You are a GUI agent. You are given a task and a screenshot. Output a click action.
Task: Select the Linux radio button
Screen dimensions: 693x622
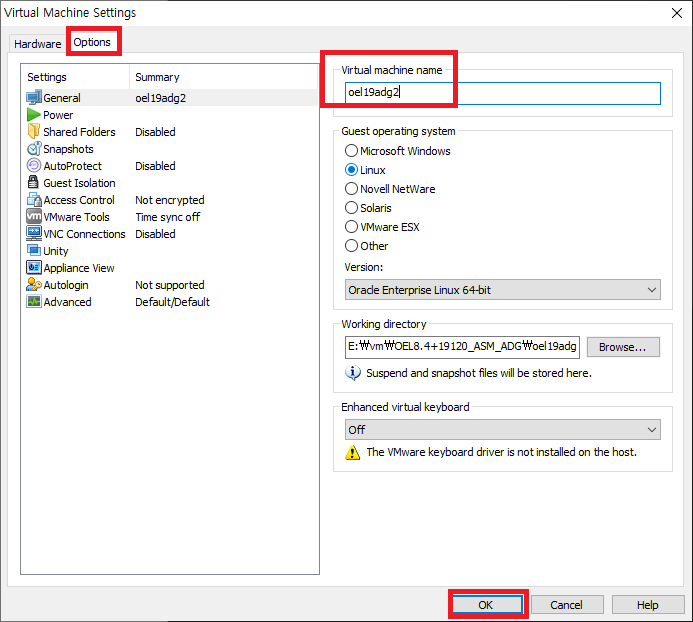[x=351, y=170]
